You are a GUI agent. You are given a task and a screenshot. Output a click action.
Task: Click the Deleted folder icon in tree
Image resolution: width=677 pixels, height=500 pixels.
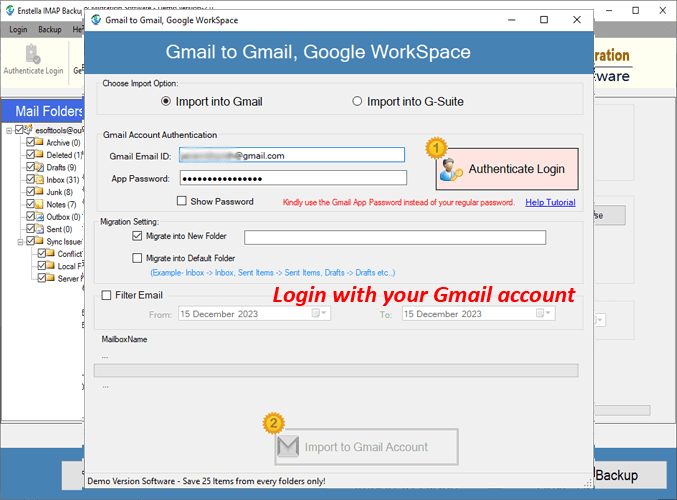tap(39, 154)
